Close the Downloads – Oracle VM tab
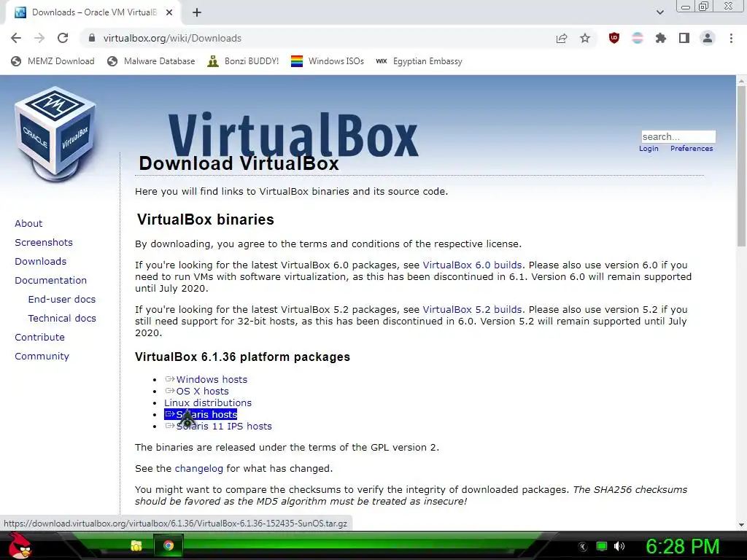Image resolution: width=747 pixels, height=560 pixels. tap(169, 12)
